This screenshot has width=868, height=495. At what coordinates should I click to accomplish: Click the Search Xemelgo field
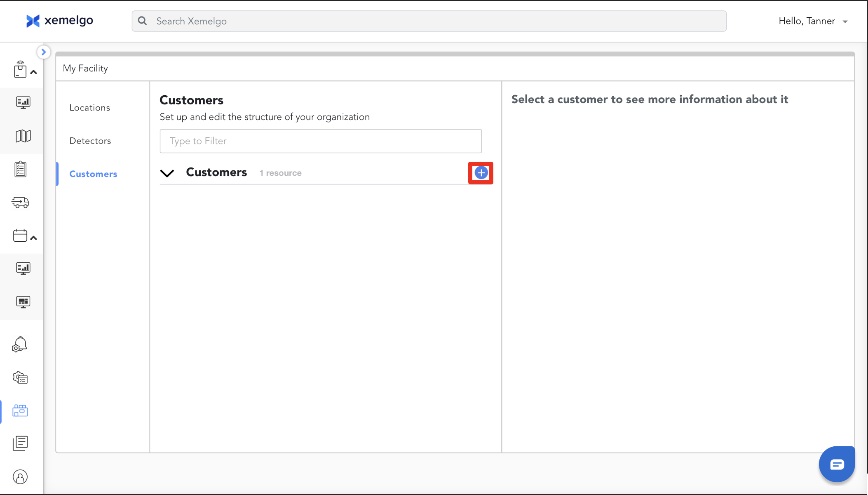tap(429, 21)
